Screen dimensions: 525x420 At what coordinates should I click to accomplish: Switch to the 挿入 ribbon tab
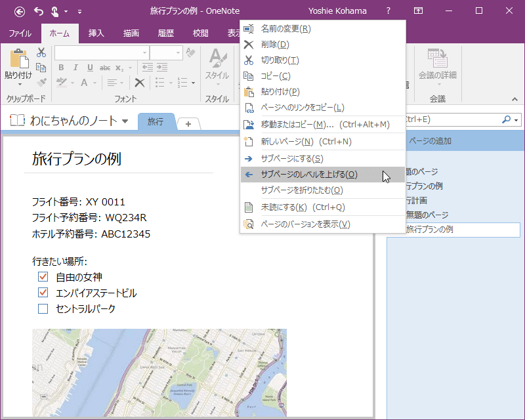(96, 33)
